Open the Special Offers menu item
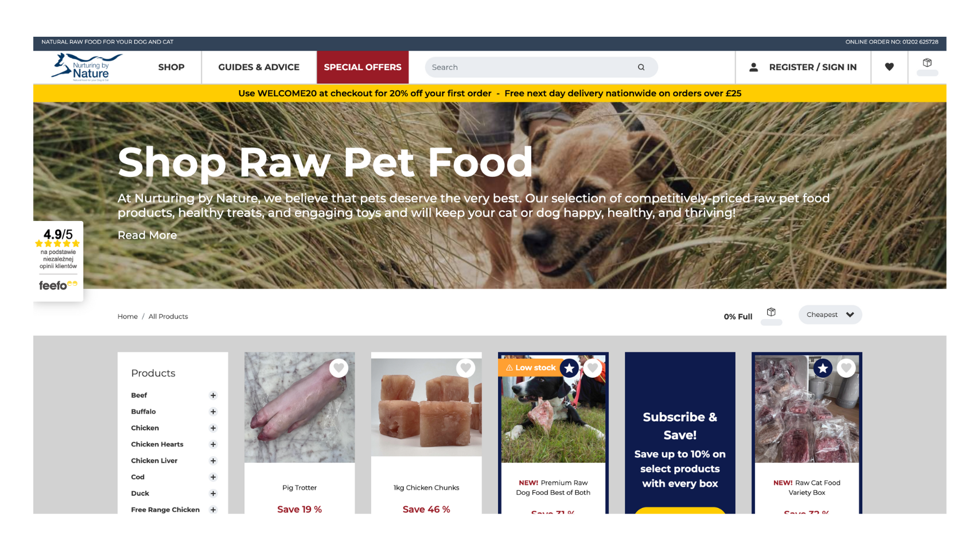The image size is (980, 551). 363,67
